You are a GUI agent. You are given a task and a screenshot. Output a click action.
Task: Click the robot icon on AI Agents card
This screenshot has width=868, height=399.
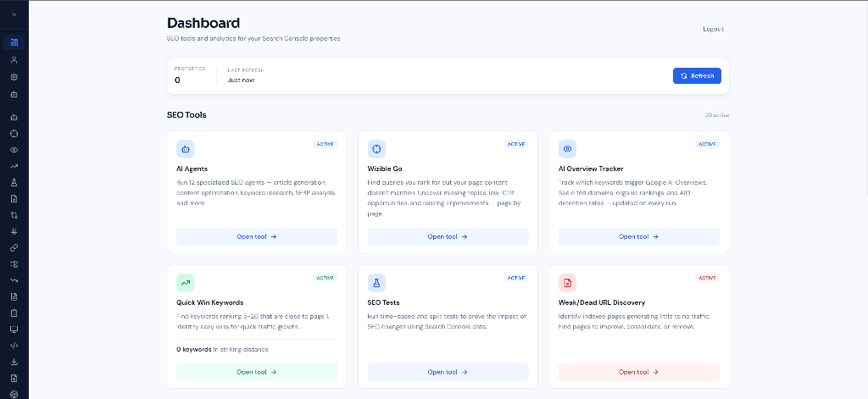[x=186, y=149]
